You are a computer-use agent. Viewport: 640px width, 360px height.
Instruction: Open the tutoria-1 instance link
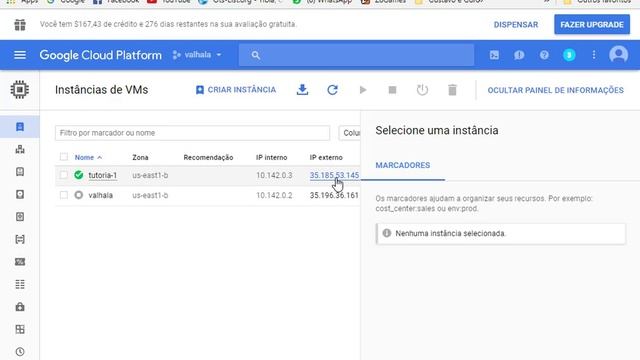(102, 175)
